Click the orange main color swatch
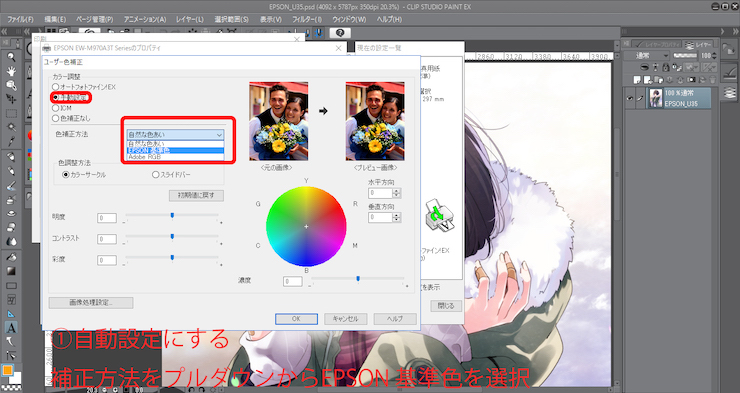Screen dimensions: 740x393 pos(7,370)
